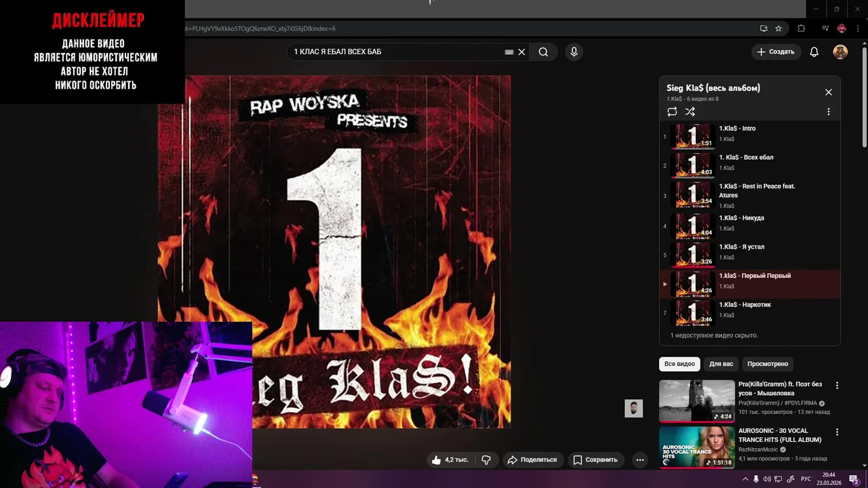
Task: Click the Создать button
Action: pos(776,52)
